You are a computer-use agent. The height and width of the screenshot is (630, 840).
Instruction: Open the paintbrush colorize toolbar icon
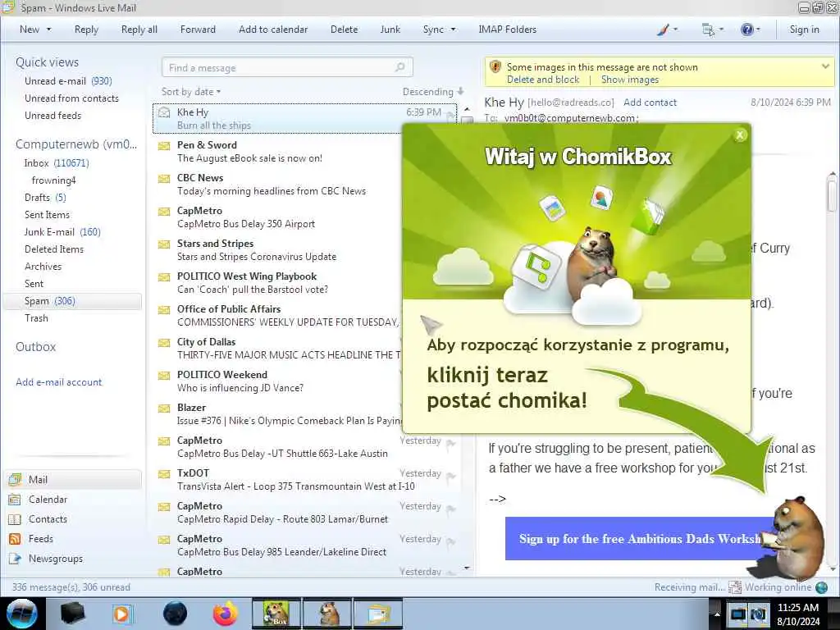[x=663, y=30]
